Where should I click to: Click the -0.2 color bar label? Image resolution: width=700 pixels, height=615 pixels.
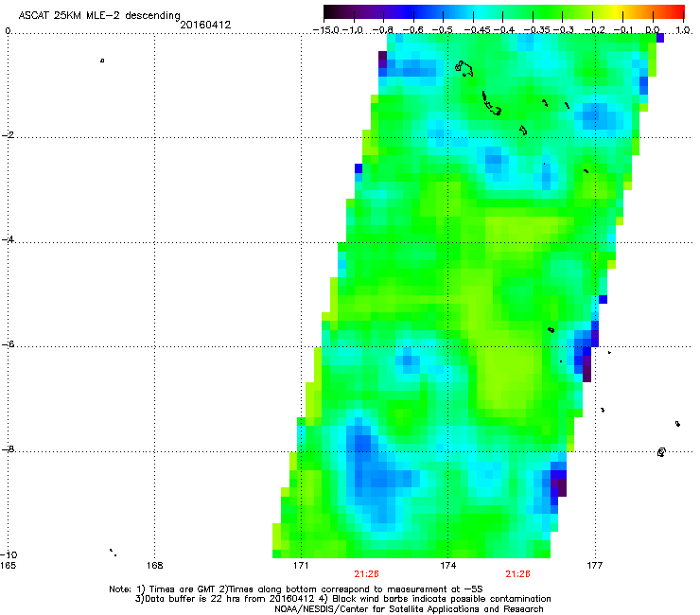pyautogui.click(x=594, y=30)
